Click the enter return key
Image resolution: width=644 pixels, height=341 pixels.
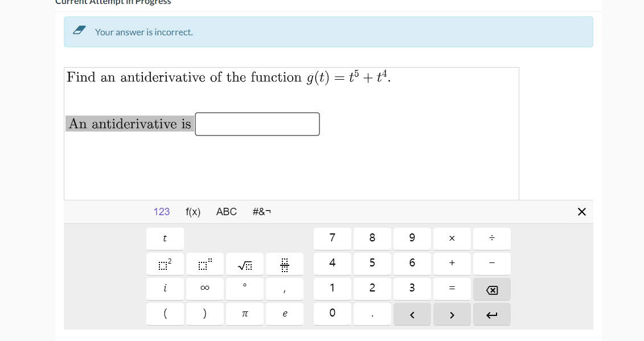click(x=491, y=314)
